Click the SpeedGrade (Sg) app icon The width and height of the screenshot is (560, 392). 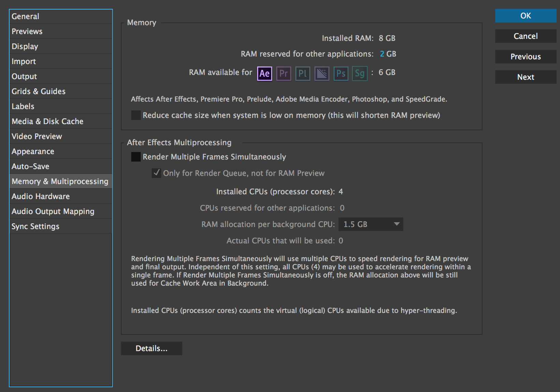tap(360, 73)
